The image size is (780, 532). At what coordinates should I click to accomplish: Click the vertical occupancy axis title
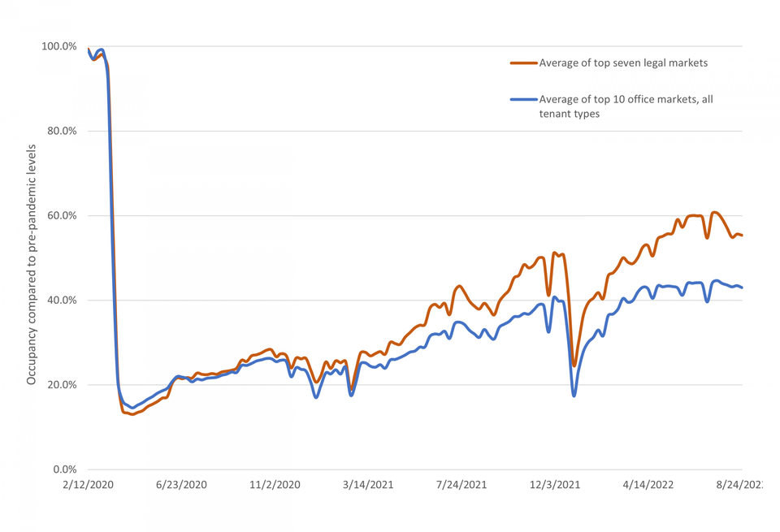point(32,265)
